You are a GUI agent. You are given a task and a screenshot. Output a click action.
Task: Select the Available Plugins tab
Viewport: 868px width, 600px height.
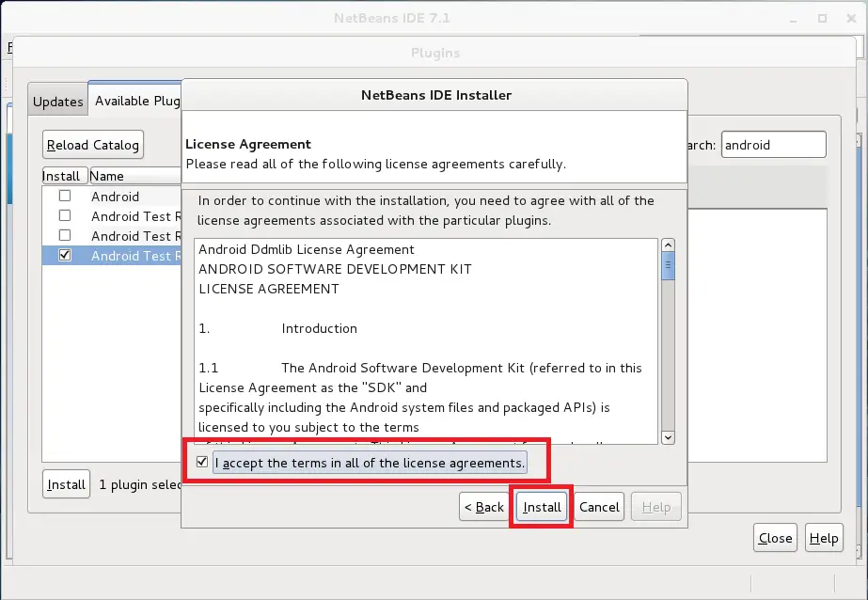tap(136, 101)
